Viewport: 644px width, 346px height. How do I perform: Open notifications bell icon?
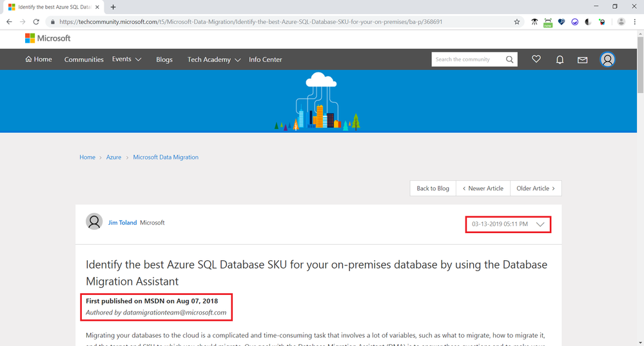click(560, 59)
